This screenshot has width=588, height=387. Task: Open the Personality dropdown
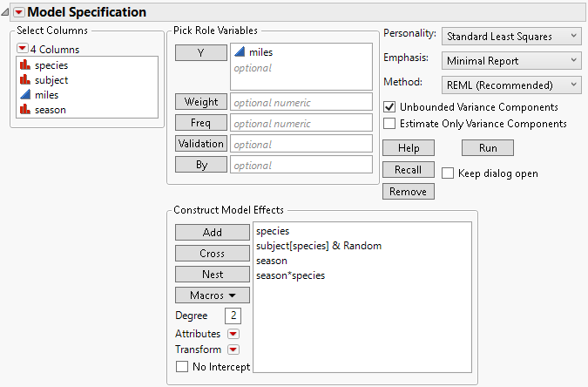coord(510,37)
